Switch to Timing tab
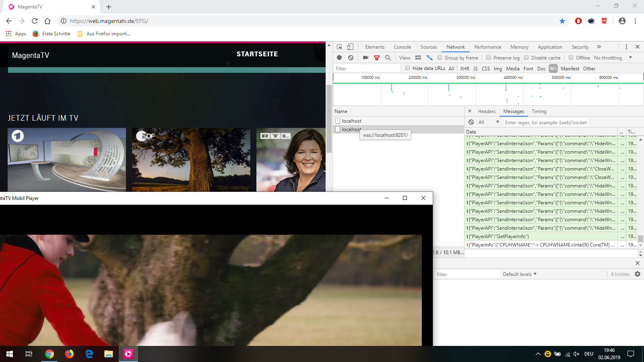Viewport: 644px width, 362px height. (539, 111)
